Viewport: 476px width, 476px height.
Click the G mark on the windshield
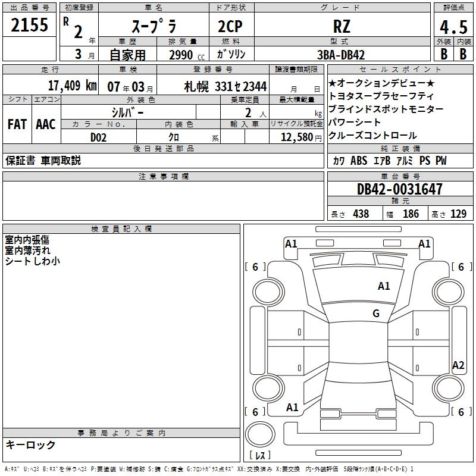tap(376, 314)
